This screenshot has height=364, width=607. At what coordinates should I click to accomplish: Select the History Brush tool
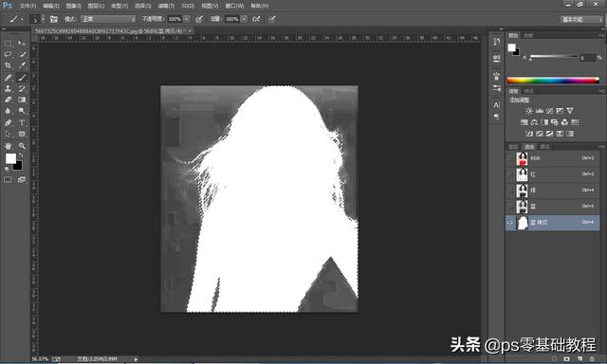22,88
